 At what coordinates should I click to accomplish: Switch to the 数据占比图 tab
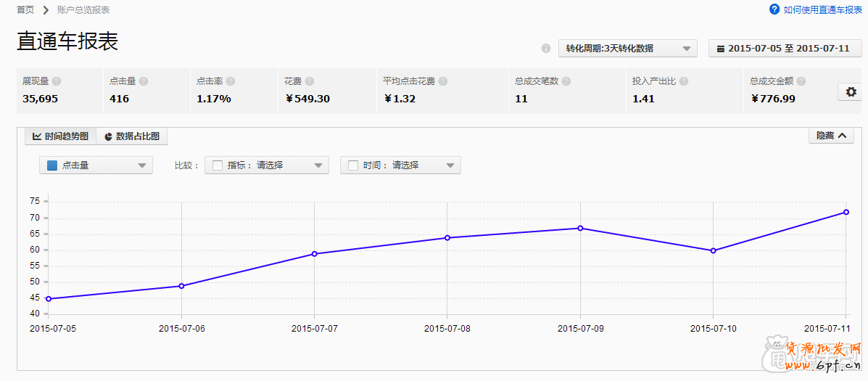click(131, 136)
